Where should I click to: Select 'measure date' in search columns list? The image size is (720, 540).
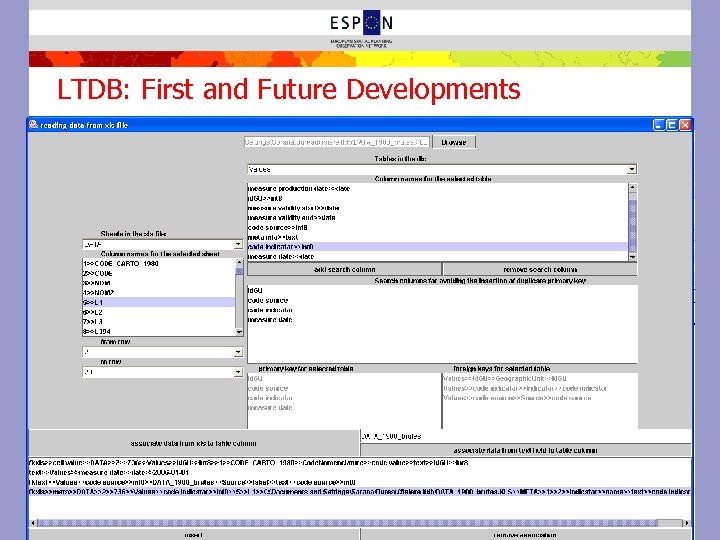point(442,320)
